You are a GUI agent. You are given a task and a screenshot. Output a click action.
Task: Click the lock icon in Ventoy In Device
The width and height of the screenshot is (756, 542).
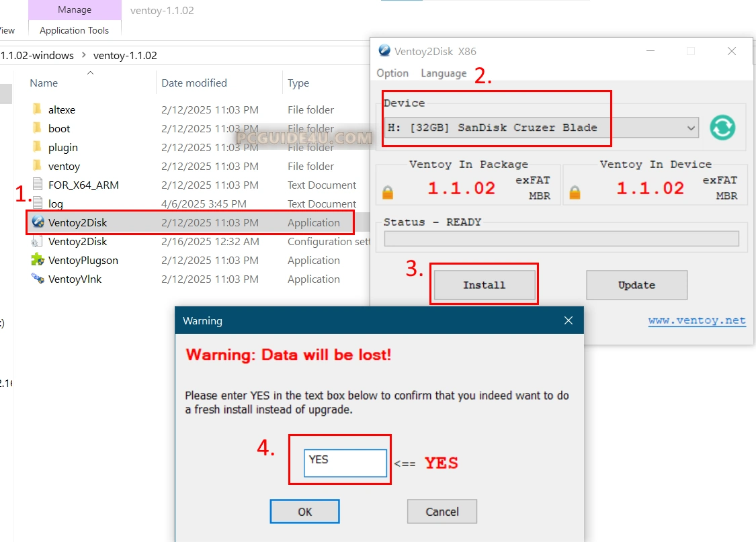(x=575, y=193)
